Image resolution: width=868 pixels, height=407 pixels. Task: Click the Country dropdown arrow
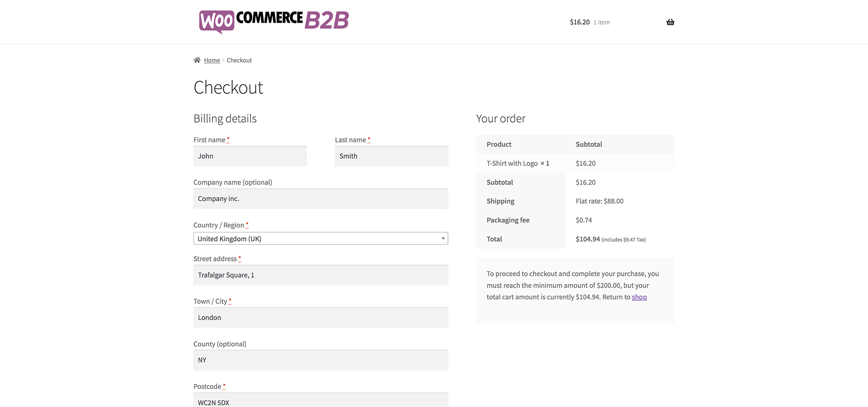click(443, 239)
